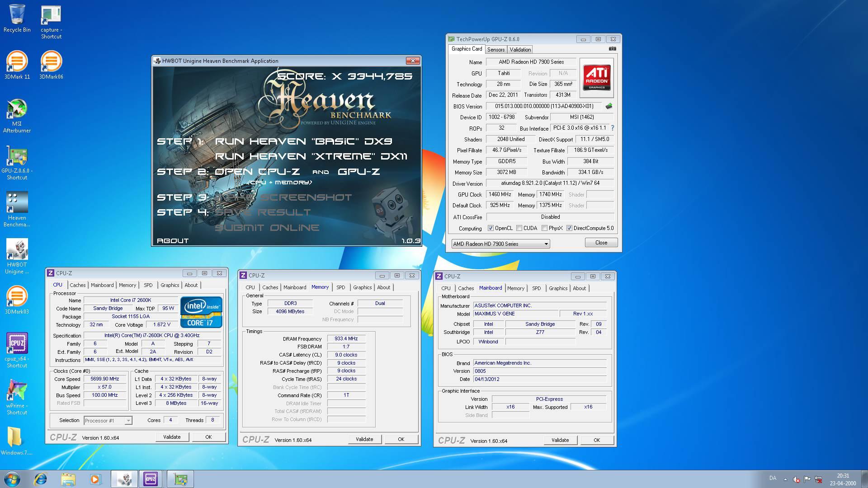Image resolution: width=868 pixels, height=488 pixels.
Task: Click Run Heaven "Xtreme" DX11 step
Action: [311, 156]
